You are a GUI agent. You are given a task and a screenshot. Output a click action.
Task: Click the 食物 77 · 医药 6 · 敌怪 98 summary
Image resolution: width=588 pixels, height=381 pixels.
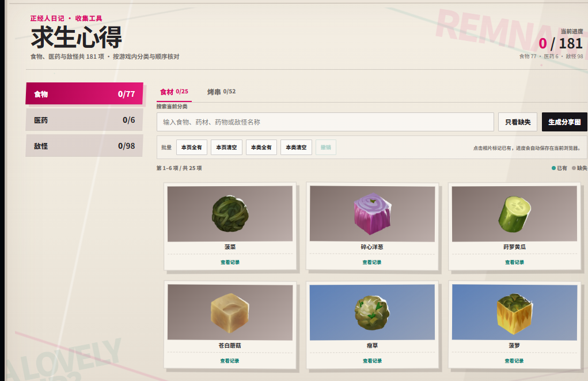tap(551, 56)
